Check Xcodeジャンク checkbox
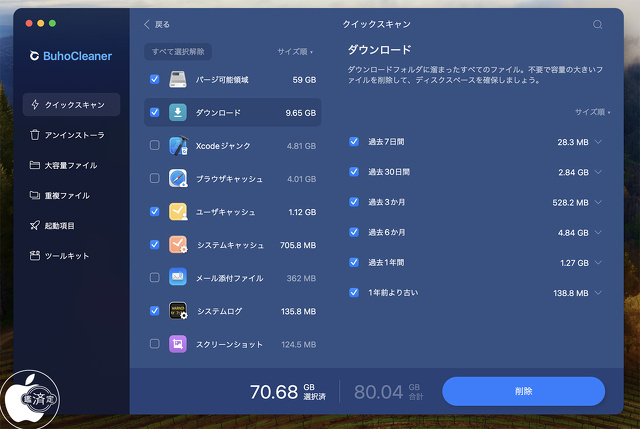 coord(154,145)
